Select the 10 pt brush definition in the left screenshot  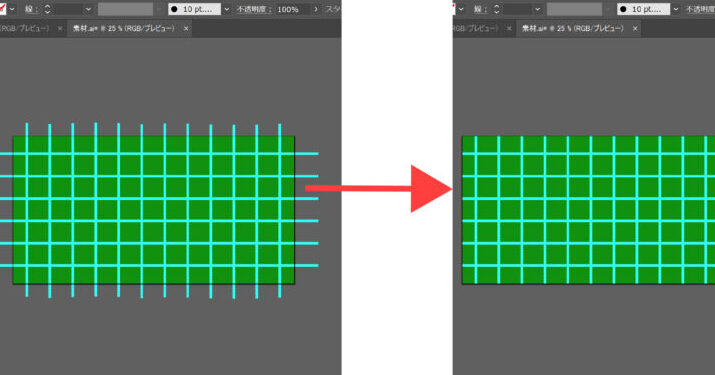tap(194, 9)
